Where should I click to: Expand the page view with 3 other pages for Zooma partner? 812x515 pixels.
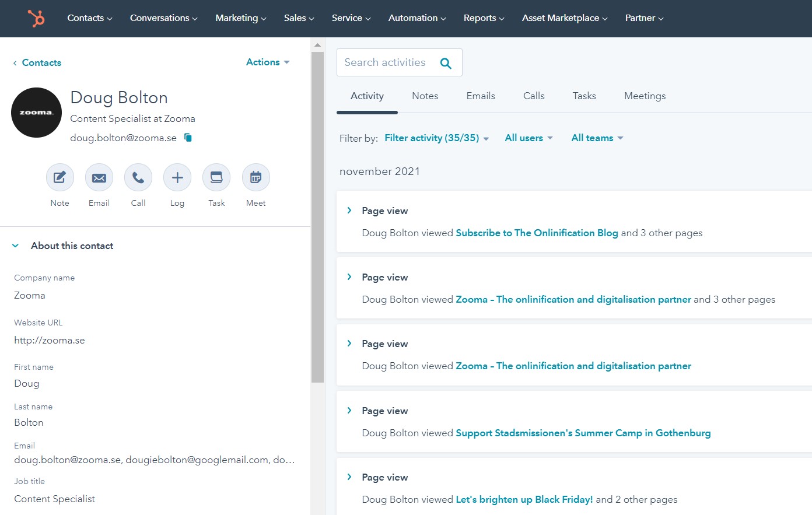pos(349,277)
